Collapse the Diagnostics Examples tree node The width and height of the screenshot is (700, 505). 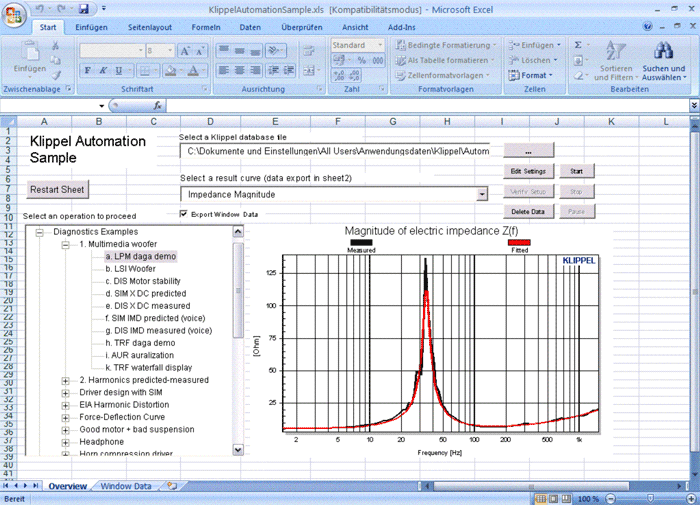(40, 232)
